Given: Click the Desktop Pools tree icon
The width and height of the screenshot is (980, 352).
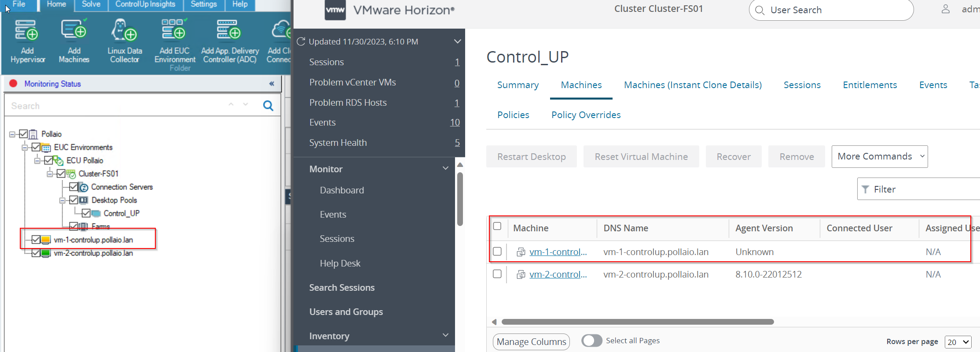Looking at the screenshot, I should pos(83,200).
